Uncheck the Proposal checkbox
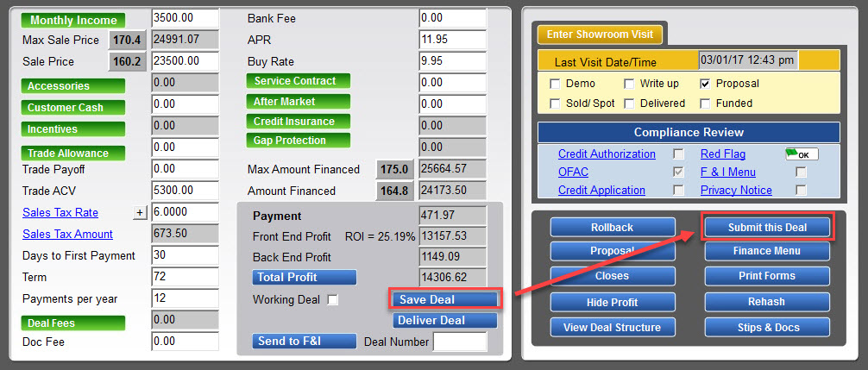The width and height of the screenshot is (868, 370). [705, 84]
